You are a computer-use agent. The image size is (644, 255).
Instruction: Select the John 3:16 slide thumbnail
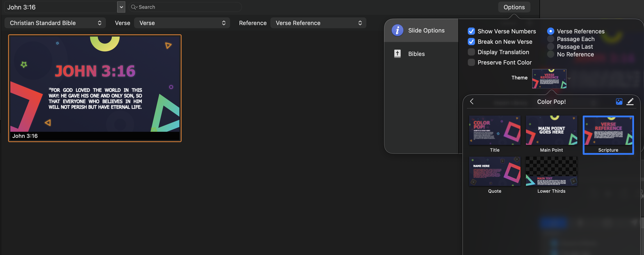coord(95,88)
